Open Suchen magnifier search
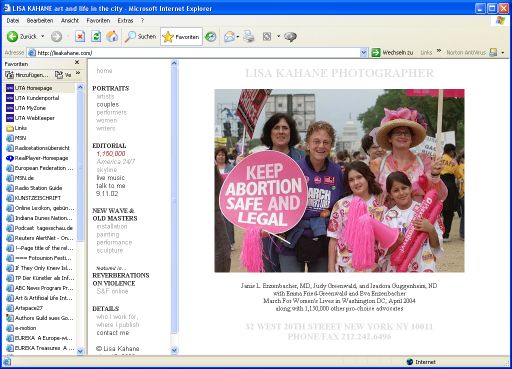512x369 pixels. pos(140,36)
